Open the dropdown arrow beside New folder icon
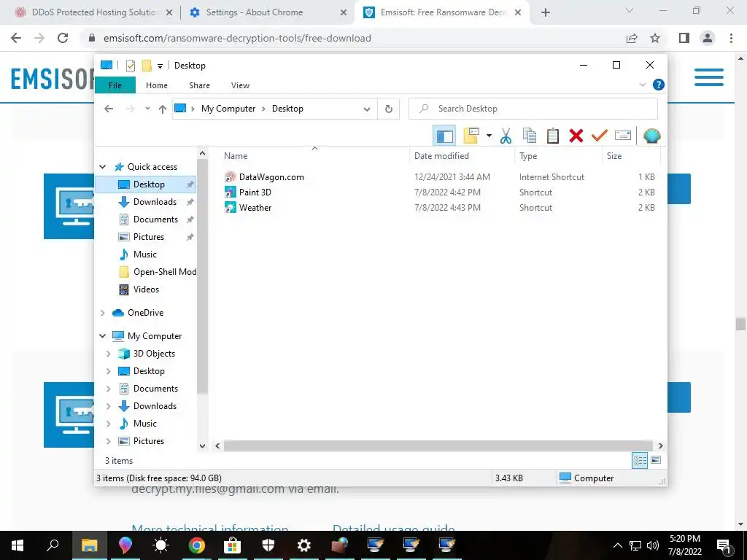Viewport: 747px width, 560px height. tap(489, 136)
